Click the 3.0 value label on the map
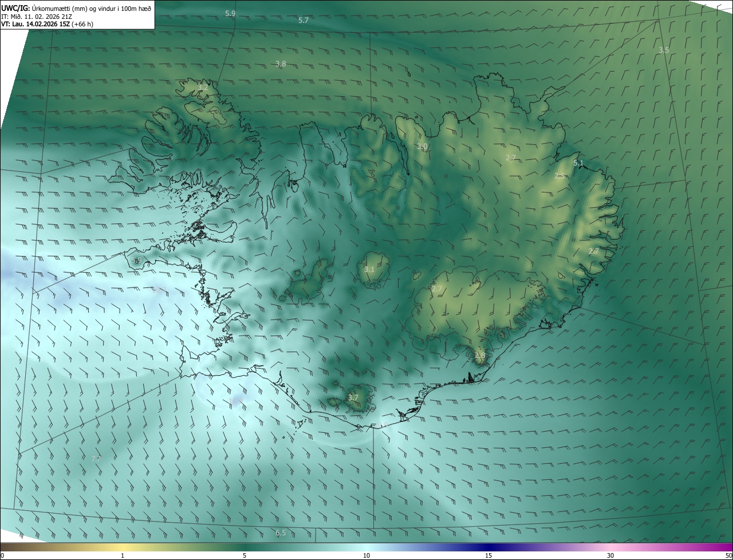 tap(422, 147)
